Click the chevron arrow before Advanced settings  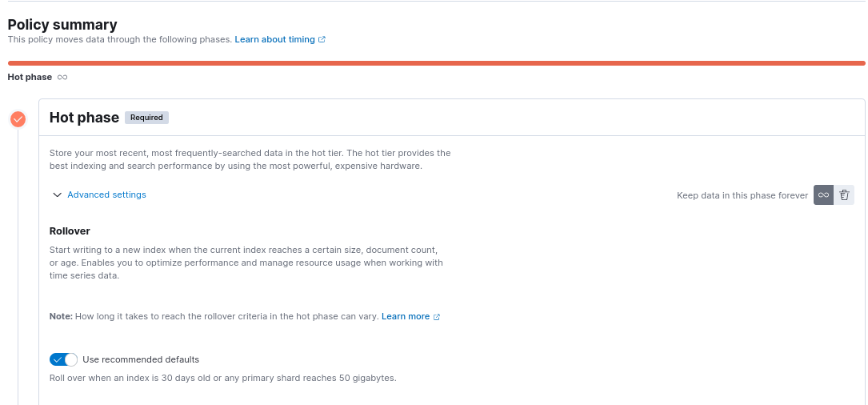[57, 195]
